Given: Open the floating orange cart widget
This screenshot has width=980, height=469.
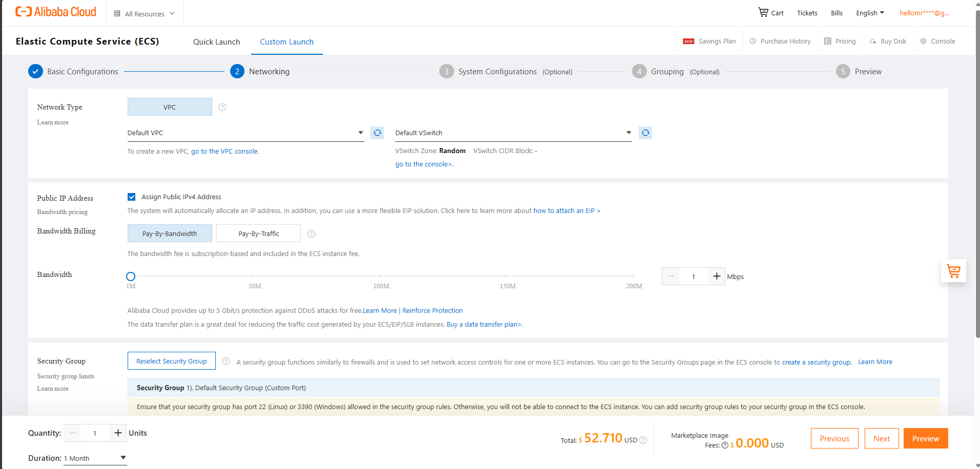Looking at the screenshot, I should [953, 271].
